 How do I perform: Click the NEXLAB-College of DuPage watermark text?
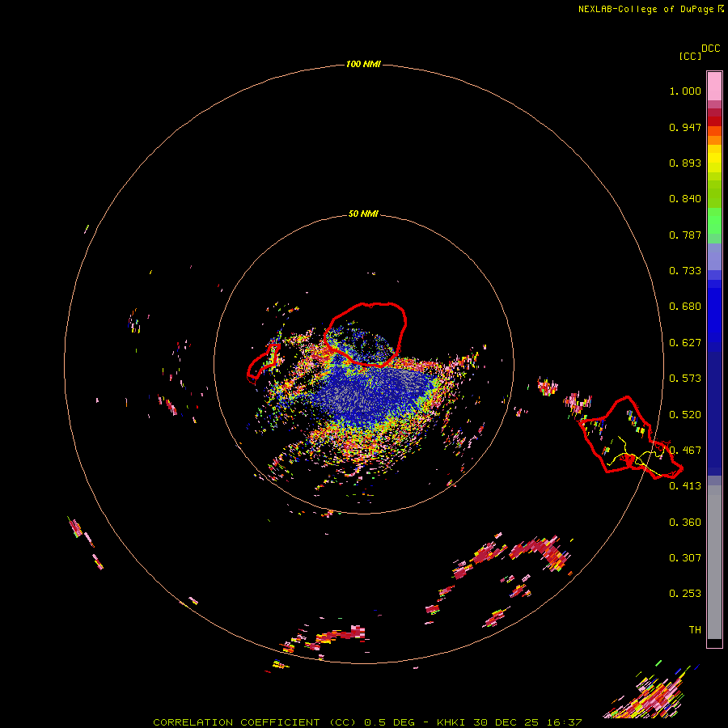tap(650, 9)
